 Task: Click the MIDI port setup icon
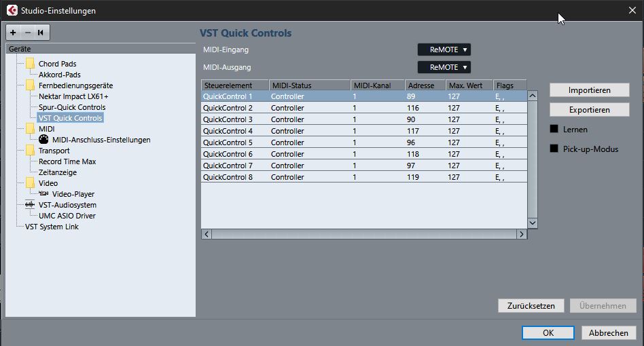coord(43,140)
